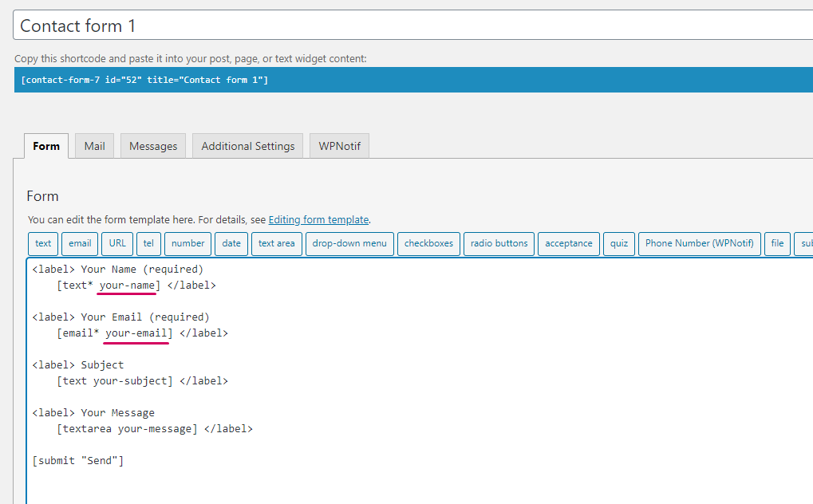The width and height of the screenshot is (813, 504).
Task: Add a tel field tag
Action: 148,243
